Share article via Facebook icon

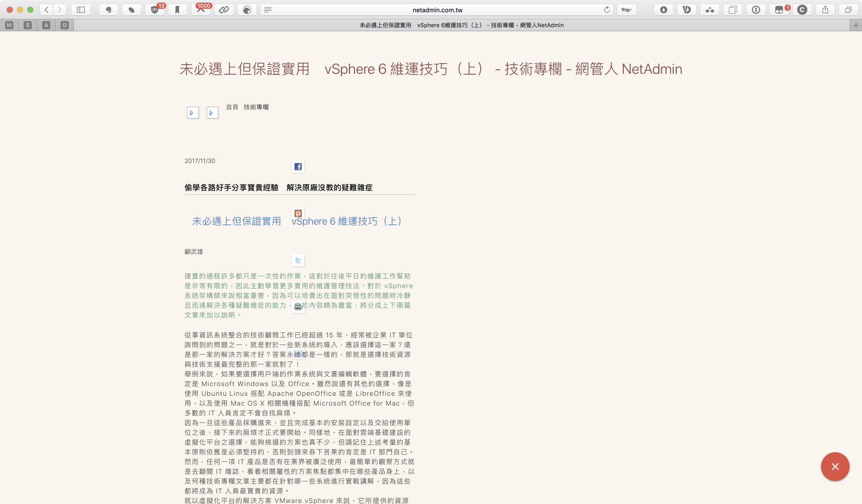298,167
